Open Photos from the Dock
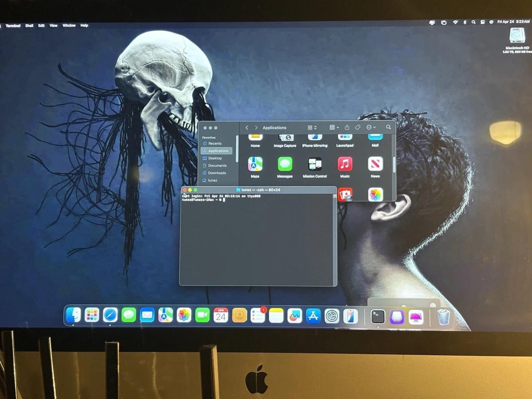532x399 pixels. click(x=184, y=315)
